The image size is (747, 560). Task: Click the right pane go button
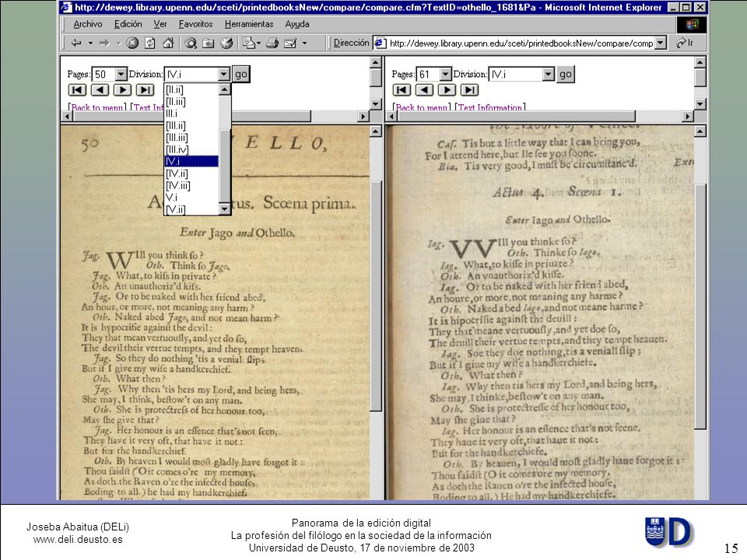coord(566,75)
